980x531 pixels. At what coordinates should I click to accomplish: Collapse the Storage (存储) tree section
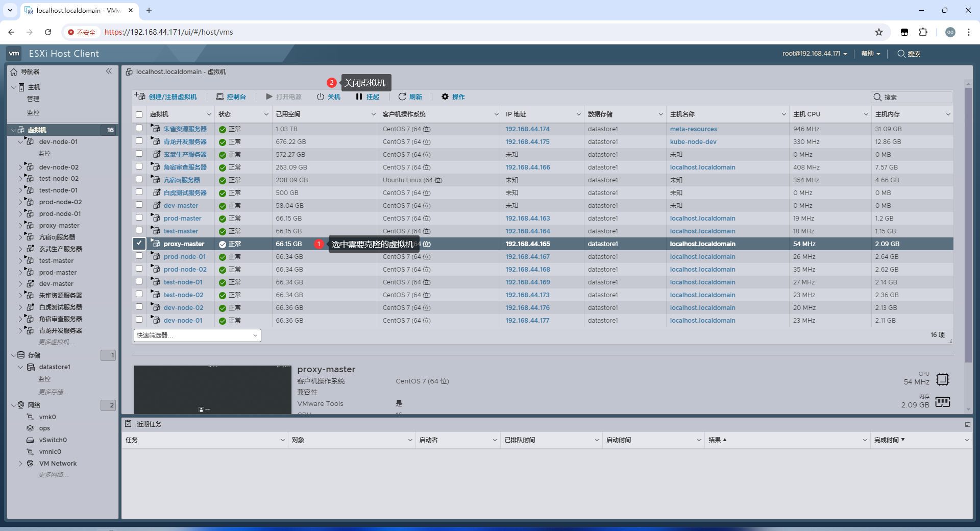tap(14, 355)
